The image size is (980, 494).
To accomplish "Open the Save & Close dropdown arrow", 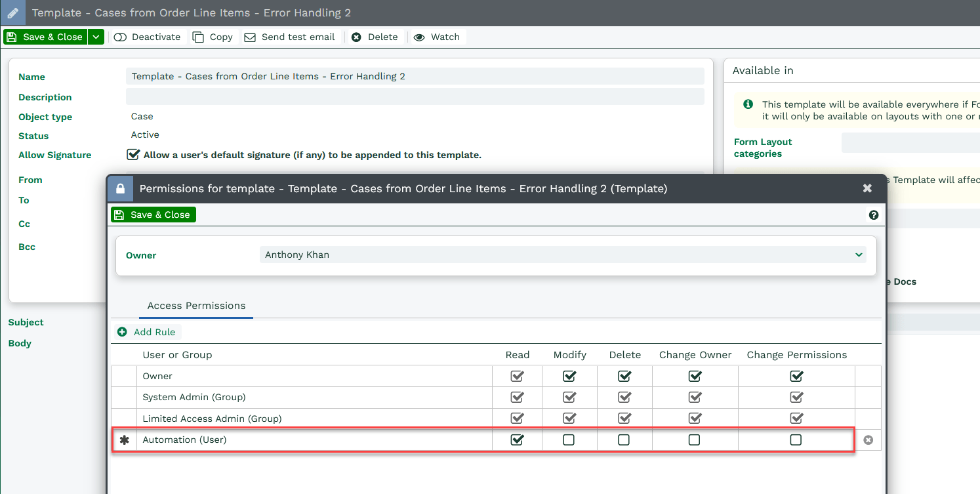I will (96, 37).
